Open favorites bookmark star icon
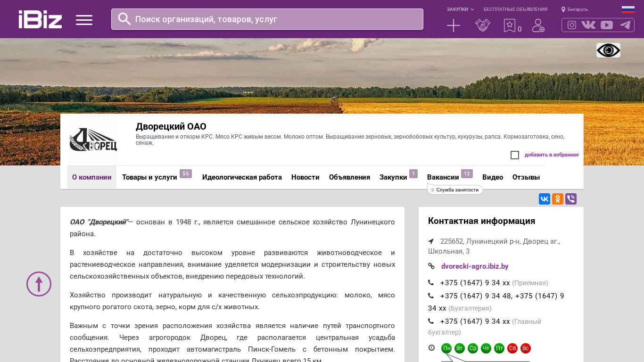Screen dimensions: 644x362 coord(510,25)
